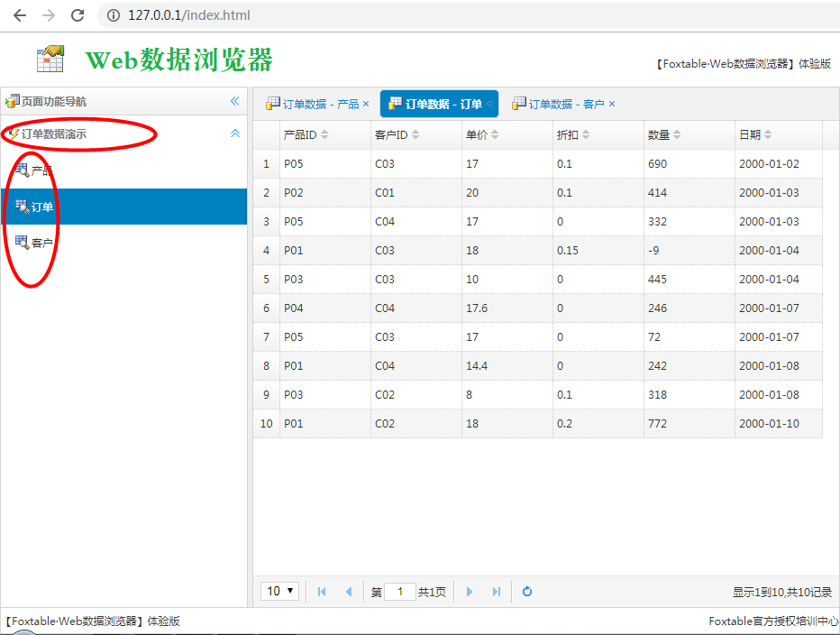
Task: Click the page number input field
Action: (x=399, y=592)
